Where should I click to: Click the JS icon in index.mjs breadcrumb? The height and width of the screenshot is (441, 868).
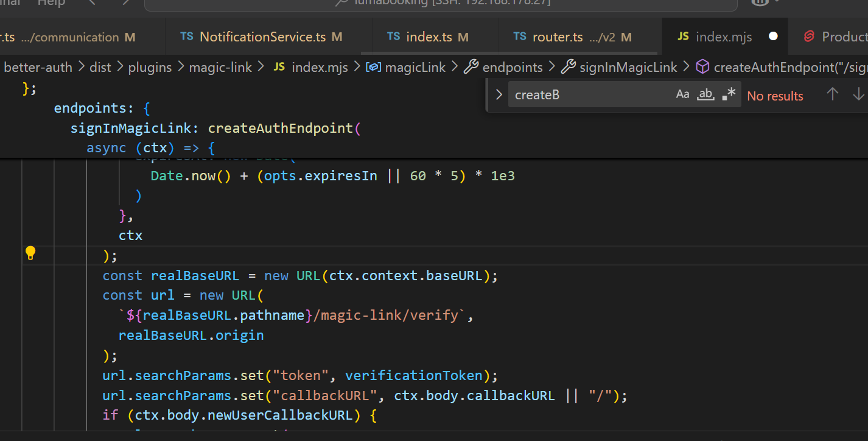(279, 67)
